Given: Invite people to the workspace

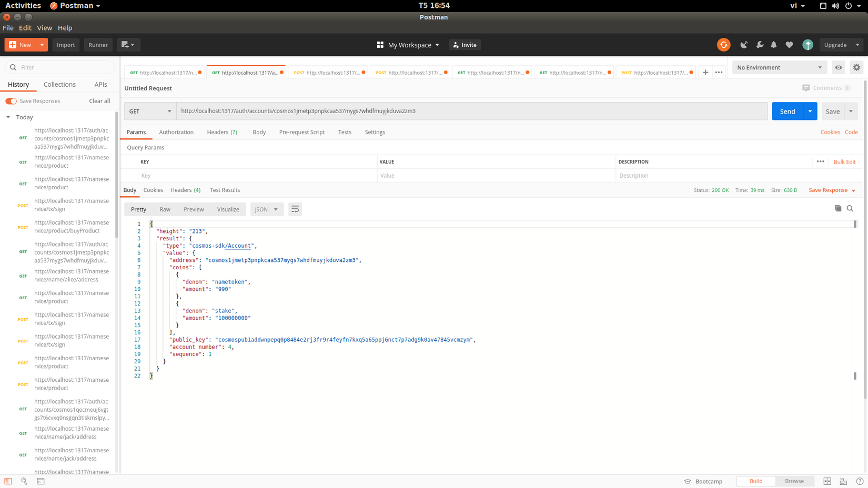Looking at the screenshot, I should point(465,45).
